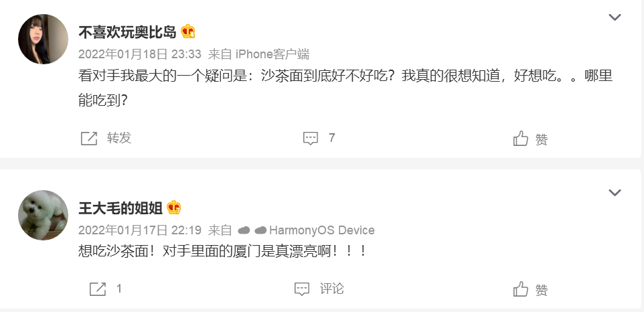Screen dimensions: 644x312
Task: Click the crown badge beside 不喜欢玩奥比岛
Action: point(188,31)
